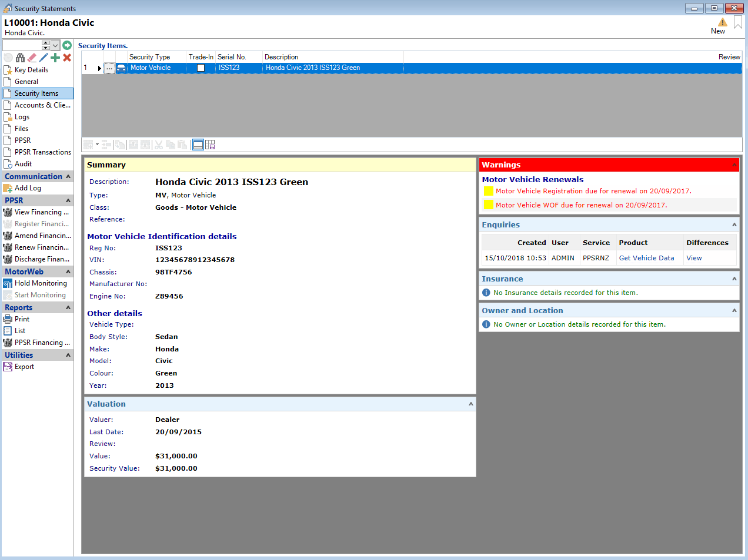Click the Insurance info icon

(x=486, y=293)
